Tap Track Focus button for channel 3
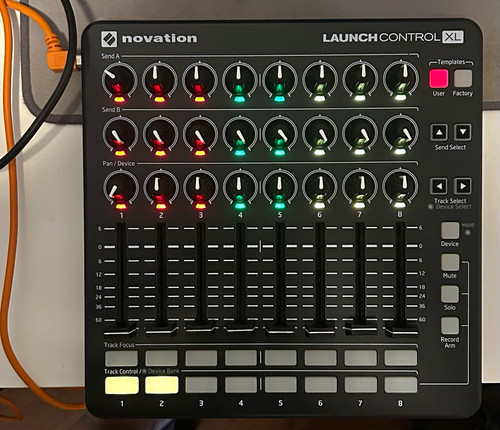This screenshot has height=430, width=500. [x=201, y=358]
